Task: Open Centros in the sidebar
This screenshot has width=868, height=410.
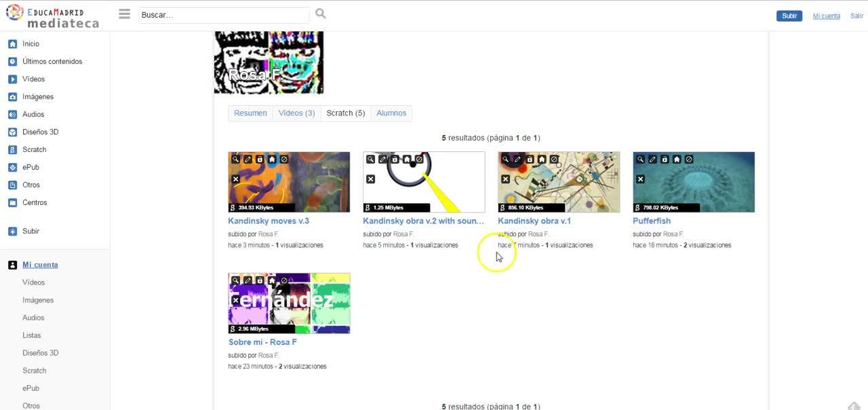Action: (x=35, y=202)
